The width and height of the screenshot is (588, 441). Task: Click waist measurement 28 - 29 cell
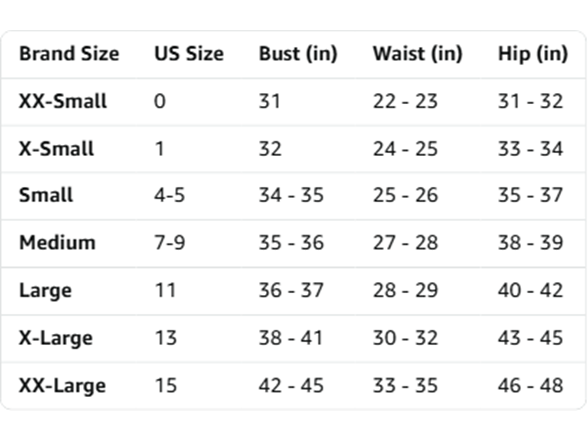pyautogui.click(x=405, y=290)
